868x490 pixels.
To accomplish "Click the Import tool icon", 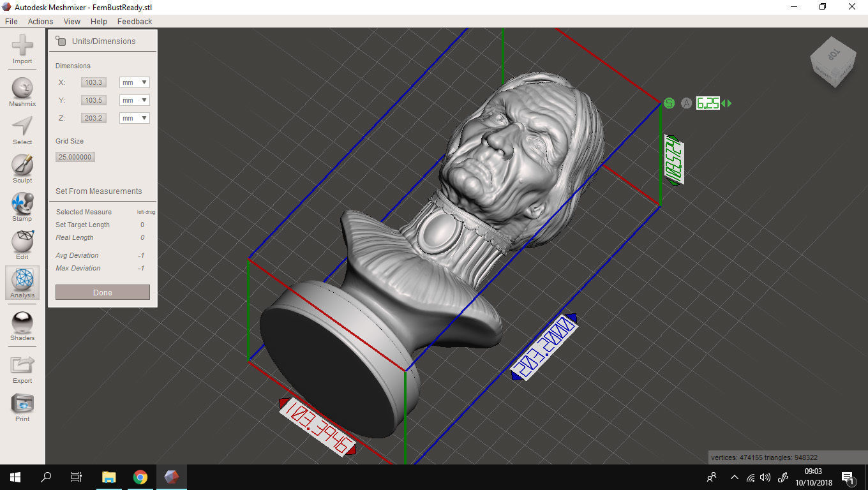I will (22, 46).
